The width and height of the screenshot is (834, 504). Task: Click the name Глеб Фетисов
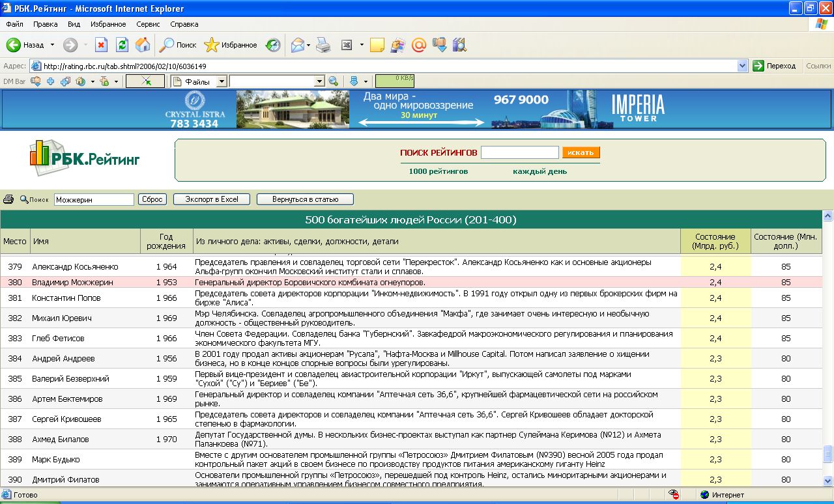[x=58, y=339]
